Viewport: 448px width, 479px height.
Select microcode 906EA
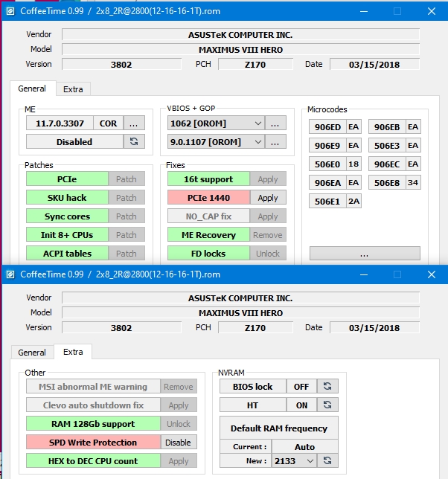(x=327, y=183)
